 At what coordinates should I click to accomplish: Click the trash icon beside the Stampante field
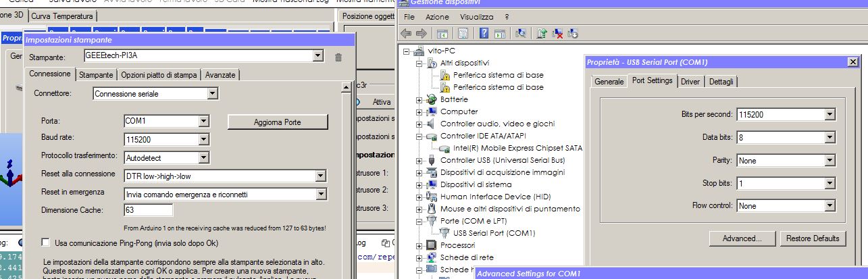[x=339, y=57]
